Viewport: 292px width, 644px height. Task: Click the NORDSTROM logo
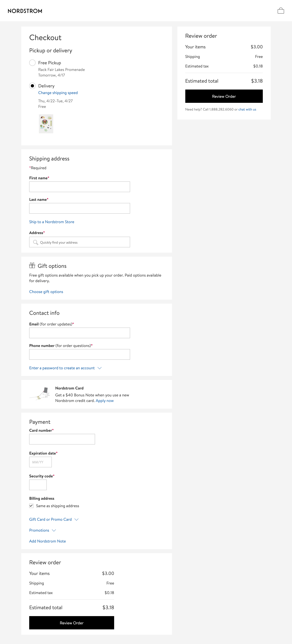[25, 11]
